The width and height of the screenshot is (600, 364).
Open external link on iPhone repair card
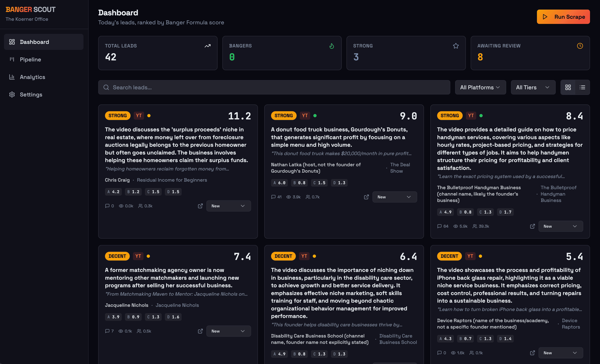[532, 353]
